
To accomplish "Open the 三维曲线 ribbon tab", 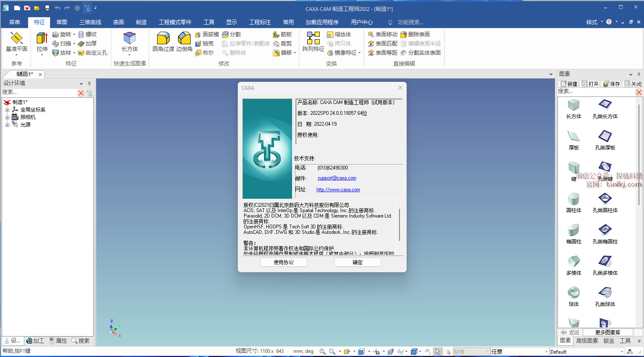I will (x=90, y=22).
